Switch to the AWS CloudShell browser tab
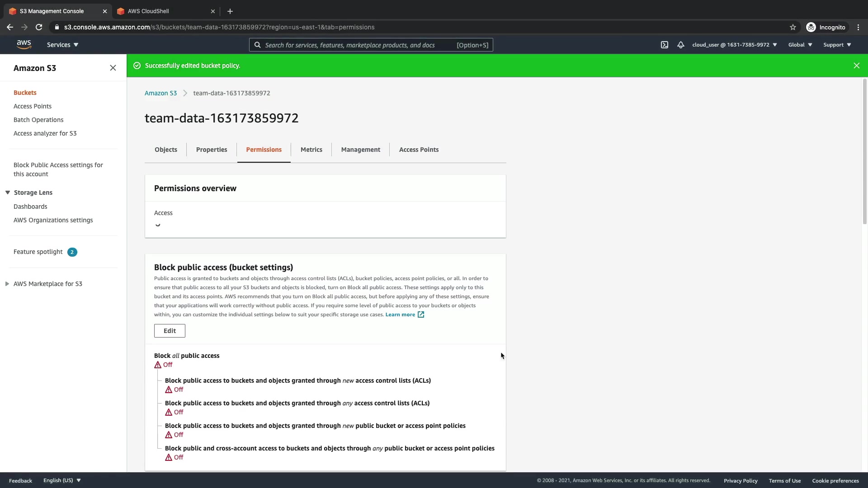Image resolution: width=868 pixels, height=488 pixels. (148, 11)
